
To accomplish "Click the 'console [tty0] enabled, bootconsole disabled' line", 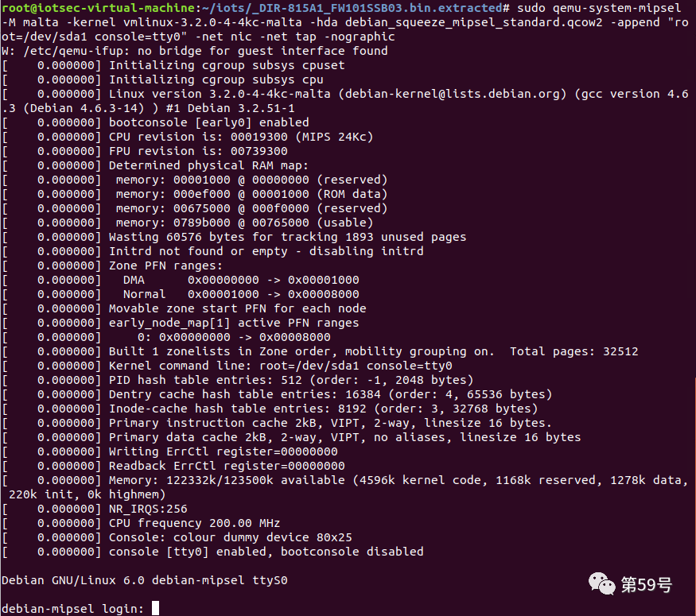I will tap(213, 552).
